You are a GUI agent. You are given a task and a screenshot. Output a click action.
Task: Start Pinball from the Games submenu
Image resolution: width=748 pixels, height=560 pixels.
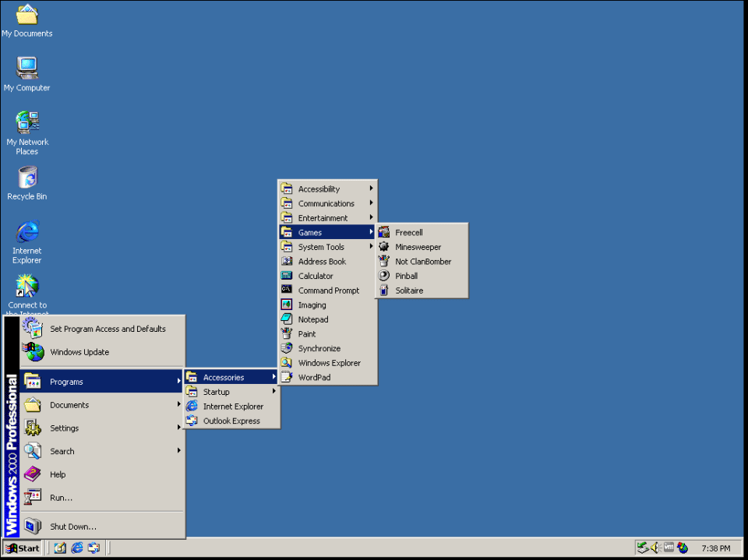(406, 276)
